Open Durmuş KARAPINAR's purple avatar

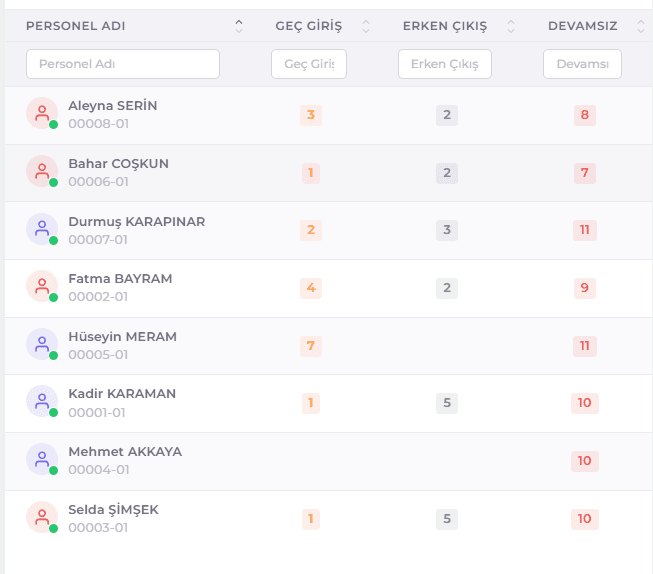42,229
